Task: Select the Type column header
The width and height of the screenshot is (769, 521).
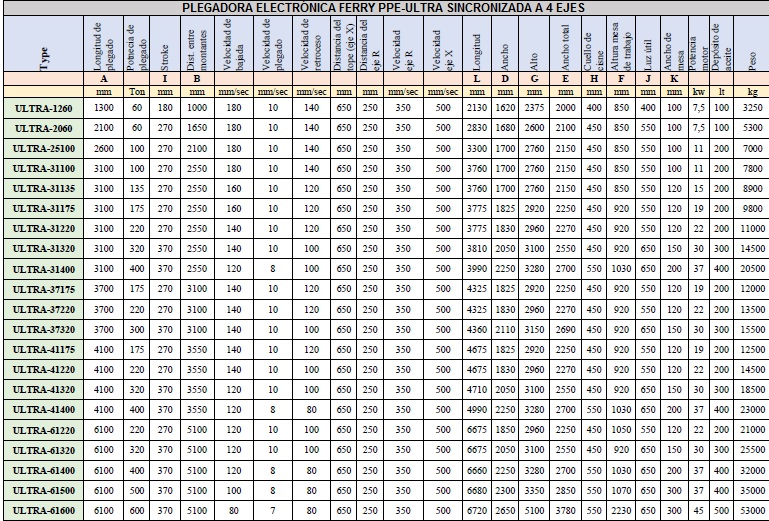Action: [43, 44]
